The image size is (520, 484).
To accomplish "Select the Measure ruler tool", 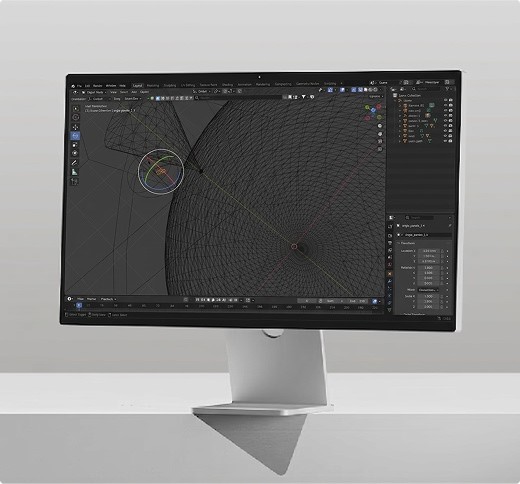I will [x=75, y=172].
